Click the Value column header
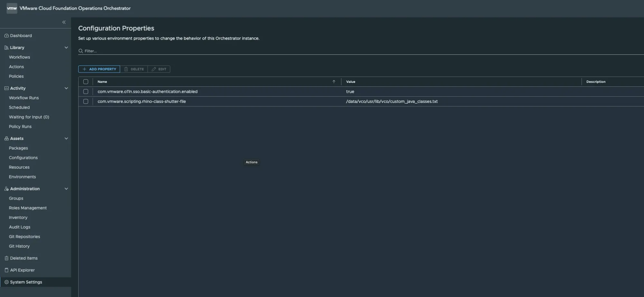Viewport: 644px width, 297px height. click(351, 82)
